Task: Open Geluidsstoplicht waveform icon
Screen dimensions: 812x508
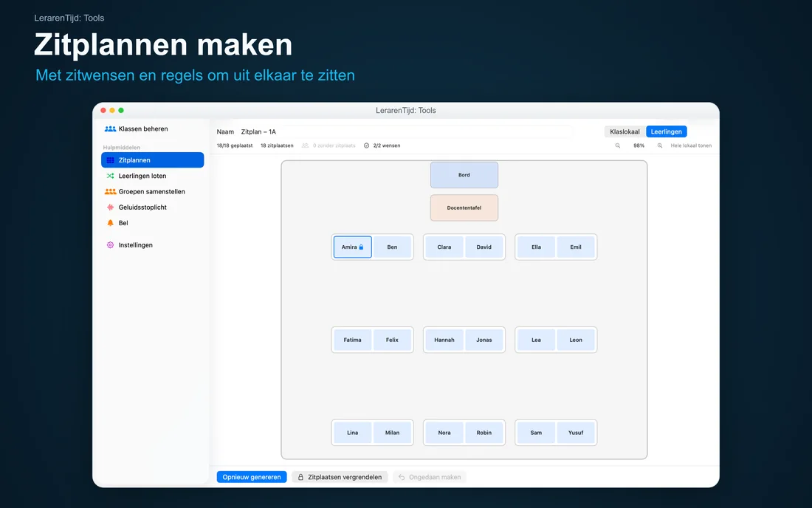Action: pos(110,207)
